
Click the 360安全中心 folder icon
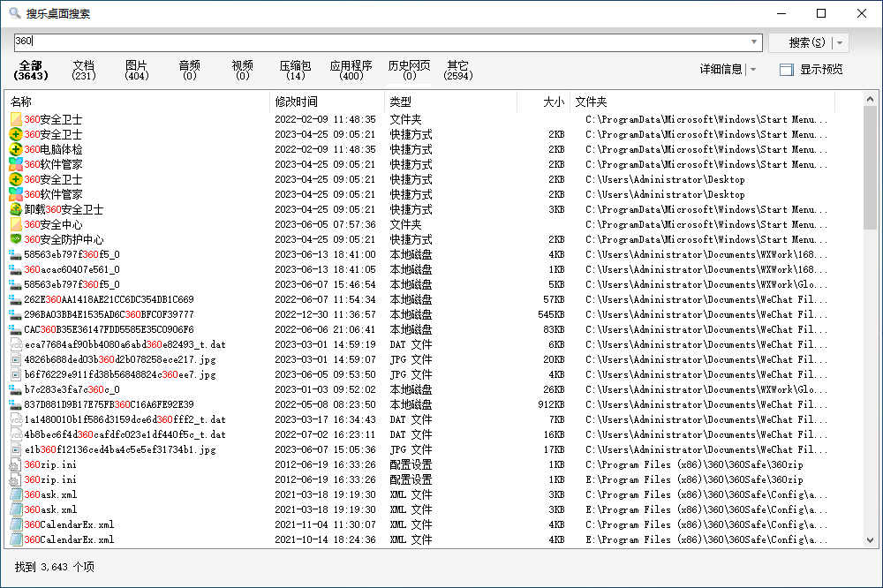coord(16,224)
